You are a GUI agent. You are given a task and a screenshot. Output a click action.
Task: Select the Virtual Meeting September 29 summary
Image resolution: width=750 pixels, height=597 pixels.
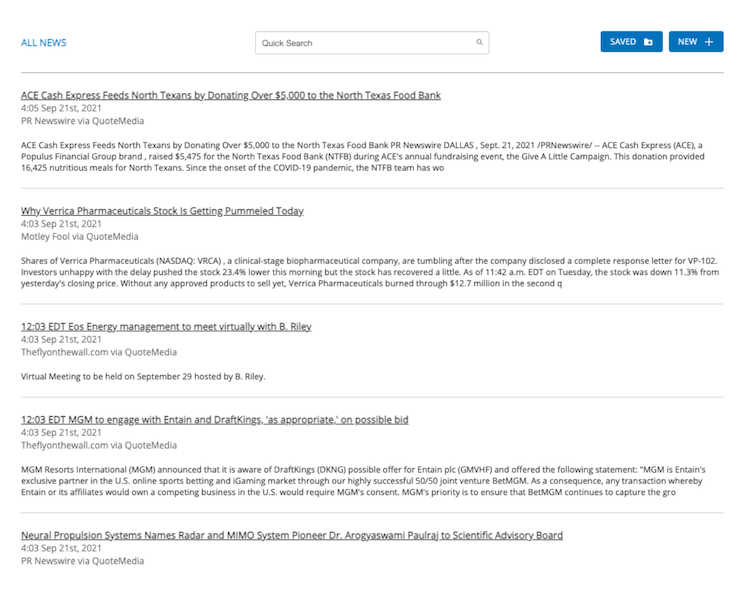[x=143, y=376]
